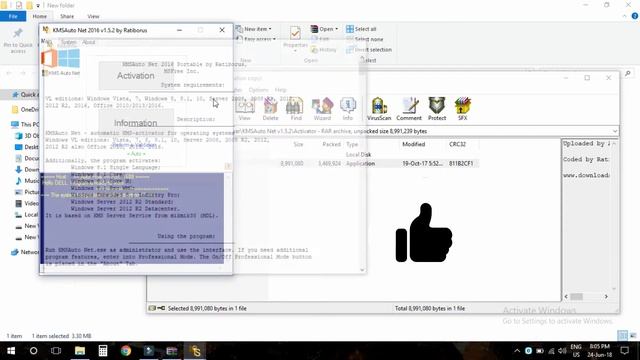Viewport: 640px width, 360px height.
Task: Switch to the Share ribbon tab
Action: click(x=67, y=16)
